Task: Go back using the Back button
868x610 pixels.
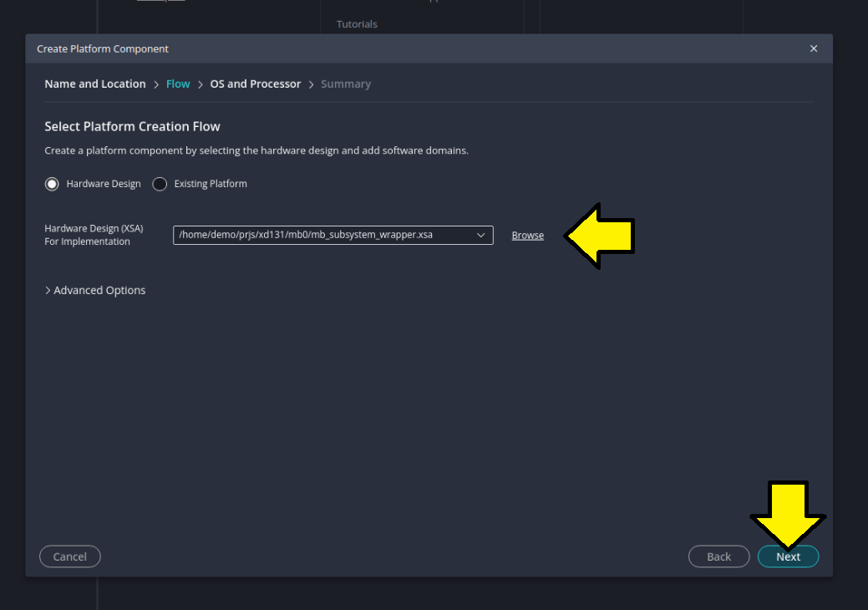Action: (718, 557)
